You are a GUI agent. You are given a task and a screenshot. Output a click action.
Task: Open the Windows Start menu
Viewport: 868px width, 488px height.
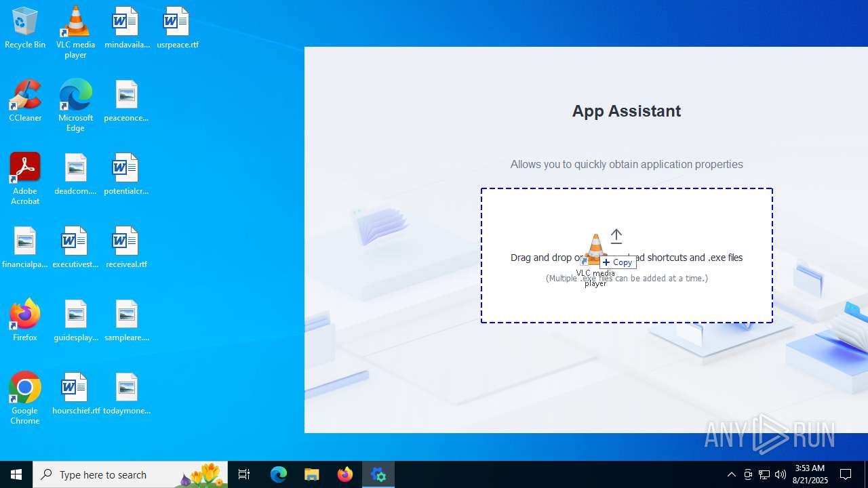16,474
